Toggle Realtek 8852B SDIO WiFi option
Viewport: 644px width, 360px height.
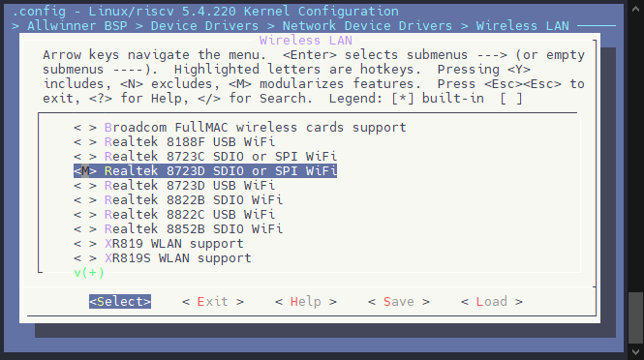click(178, 229)
